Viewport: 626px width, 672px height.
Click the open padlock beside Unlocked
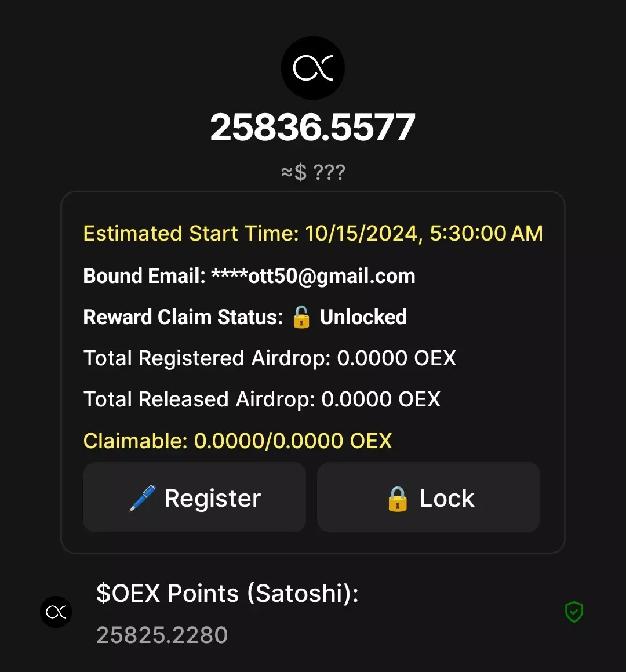301,317
